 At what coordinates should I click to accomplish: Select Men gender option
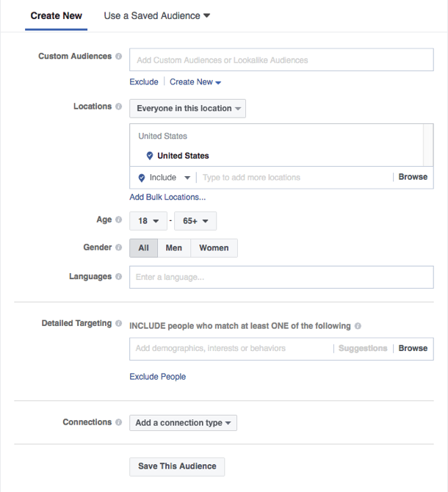point(174,248)
